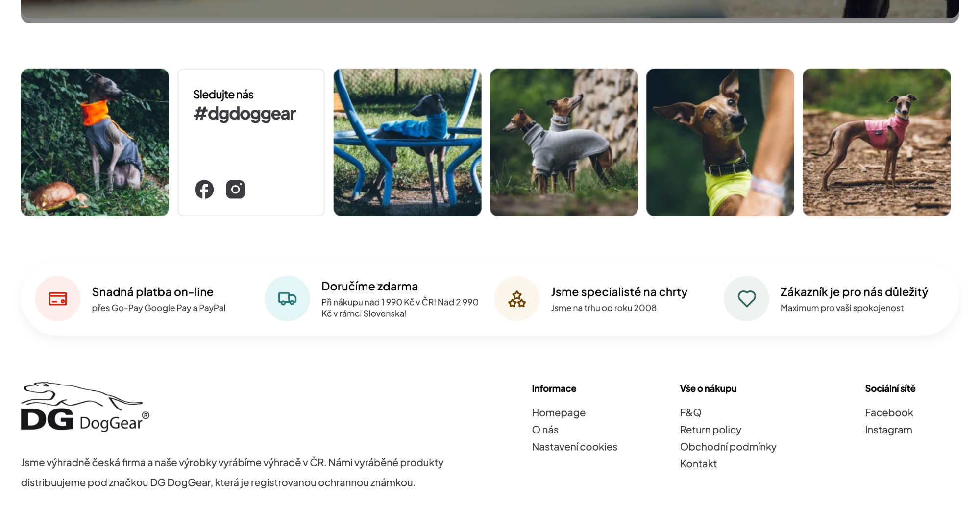
Task: Open the O nás link
Action: 545,430
